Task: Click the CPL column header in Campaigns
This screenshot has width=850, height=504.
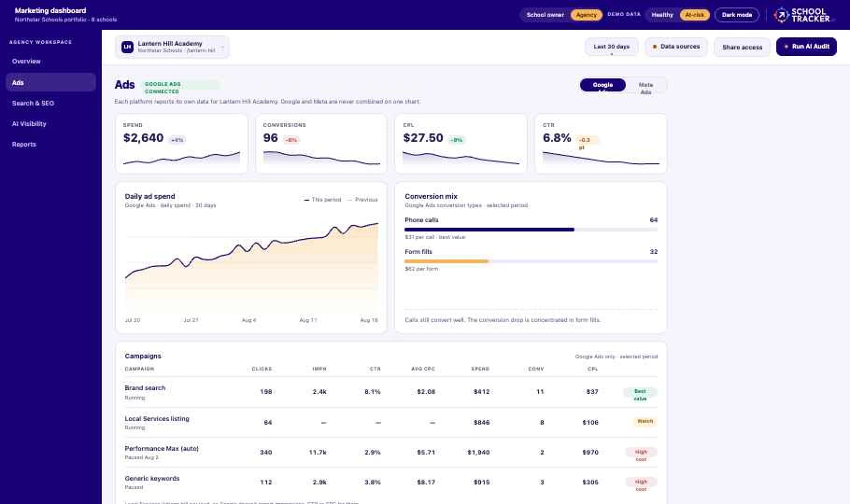Action: click(x=592, y=369)
